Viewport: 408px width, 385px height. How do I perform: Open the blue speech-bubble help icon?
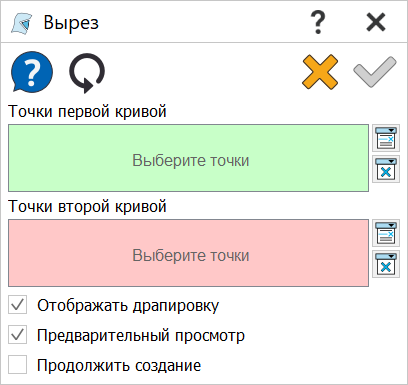[x=32, y=72]
